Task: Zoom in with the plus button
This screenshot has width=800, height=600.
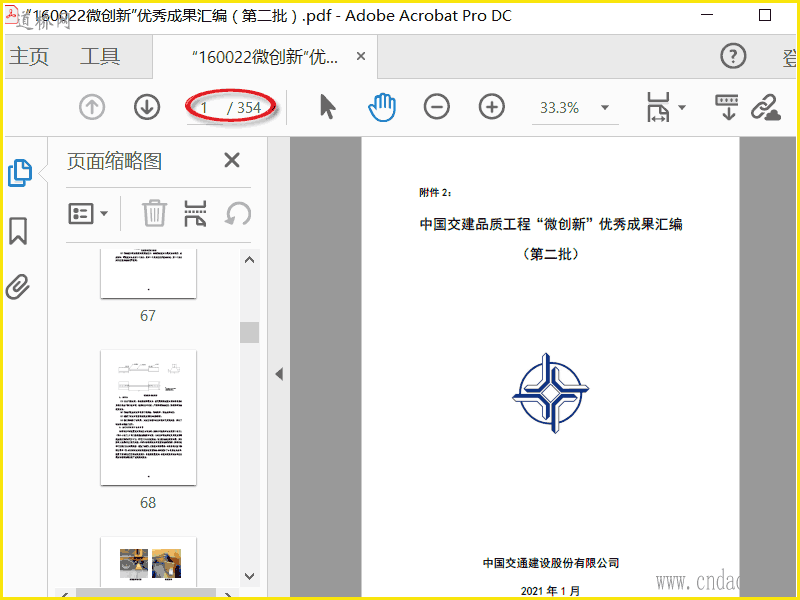Action: click(492, 107)
